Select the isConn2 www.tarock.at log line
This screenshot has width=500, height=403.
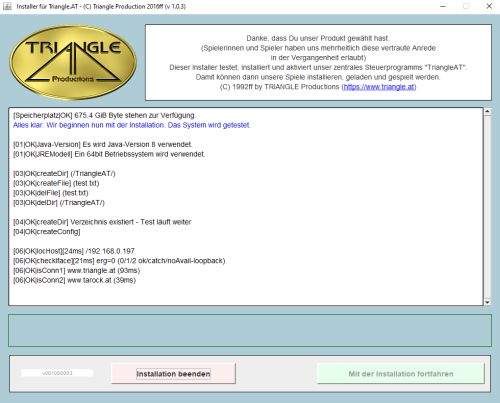tap(74, 280)
